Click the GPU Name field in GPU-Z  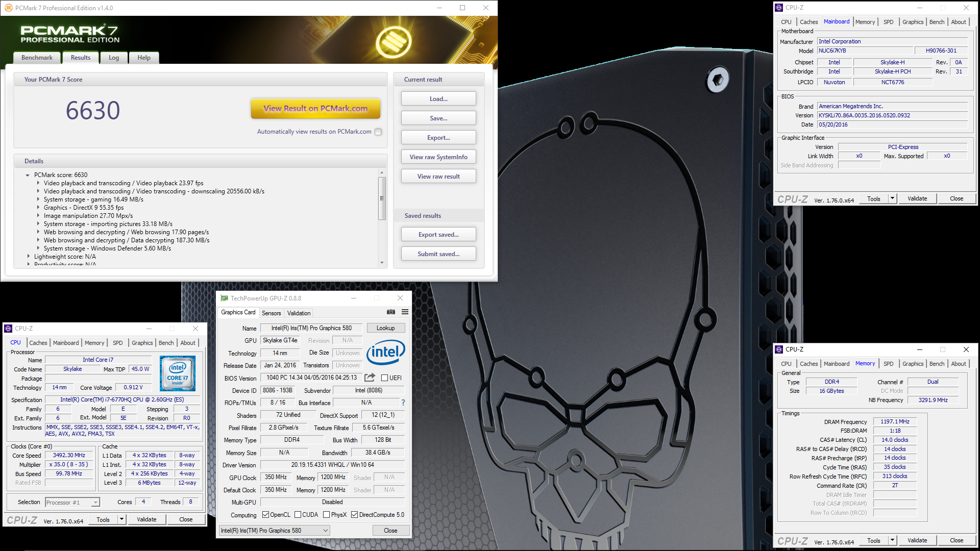click(x=311, y=328)
